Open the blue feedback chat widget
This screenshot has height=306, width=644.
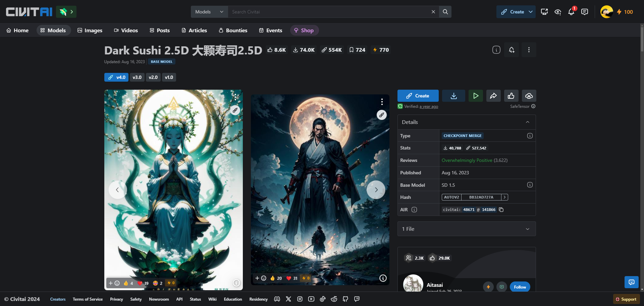click(631, 282)
